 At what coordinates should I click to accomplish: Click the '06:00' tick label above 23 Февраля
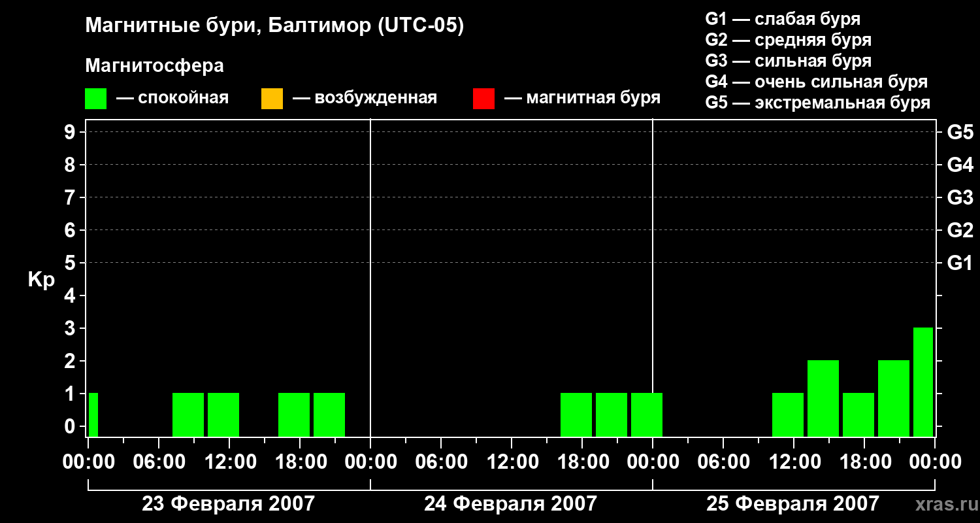[x=159, y=462]
